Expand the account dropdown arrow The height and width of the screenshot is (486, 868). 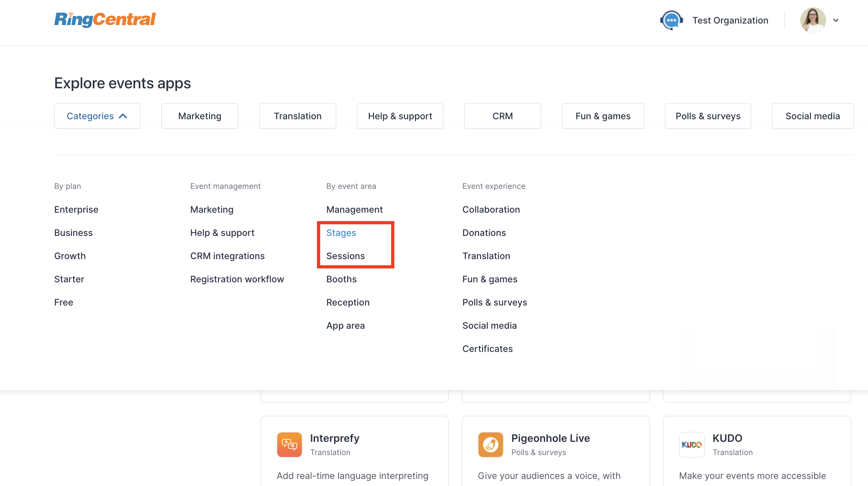[x=836, y=20]
